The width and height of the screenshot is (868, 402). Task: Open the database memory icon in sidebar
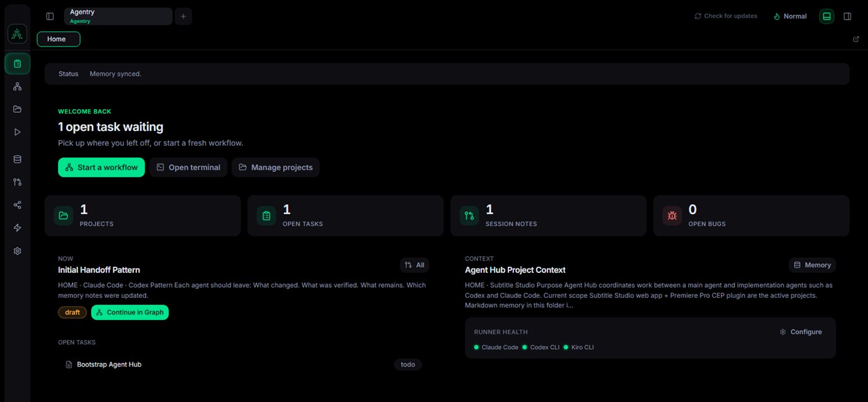(17, 159)
